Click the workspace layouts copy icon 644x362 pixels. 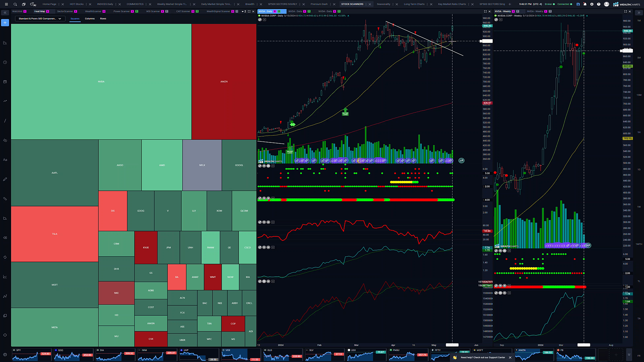[x=24, y=4]
